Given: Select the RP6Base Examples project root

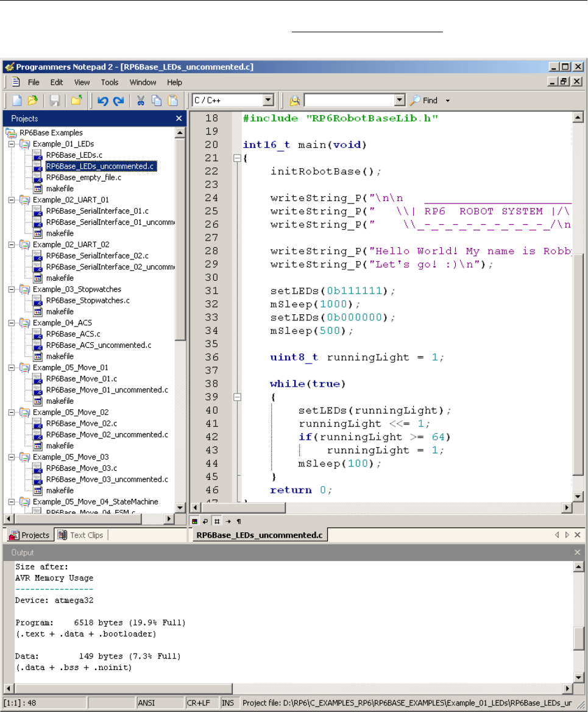Looking at the screenshot, I should pos(51,133).
